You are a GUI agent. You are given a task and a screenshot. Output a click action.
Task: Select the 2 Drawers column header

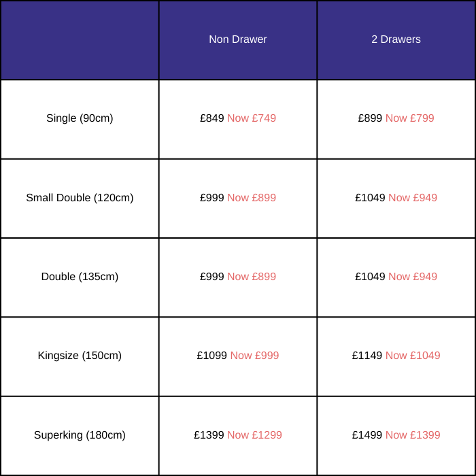396,39
